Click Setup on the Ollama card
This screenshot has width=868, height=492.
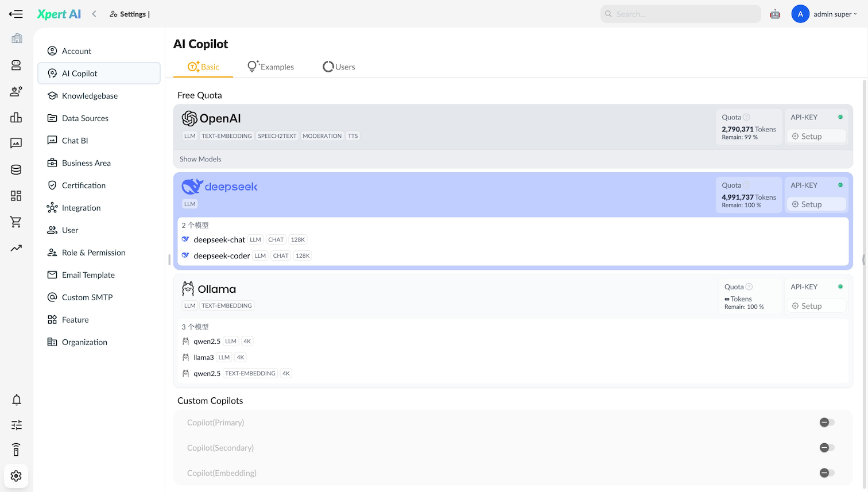[816, 307]
